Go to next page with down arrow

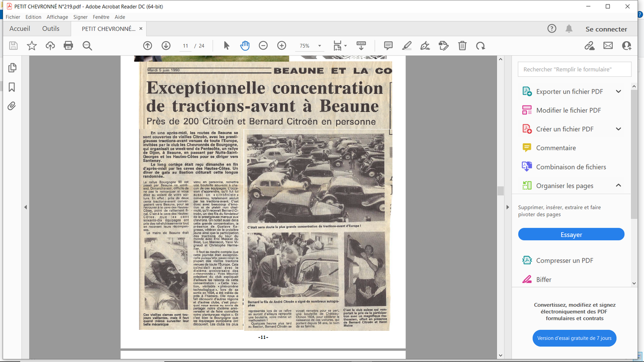166,46
